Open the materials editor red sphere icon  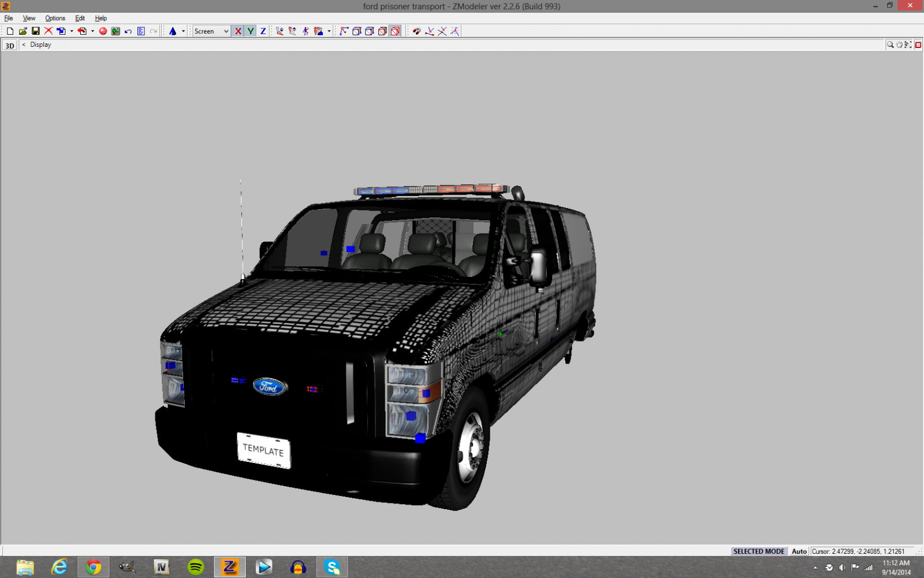pyautogui.click(x=103, y=31)
